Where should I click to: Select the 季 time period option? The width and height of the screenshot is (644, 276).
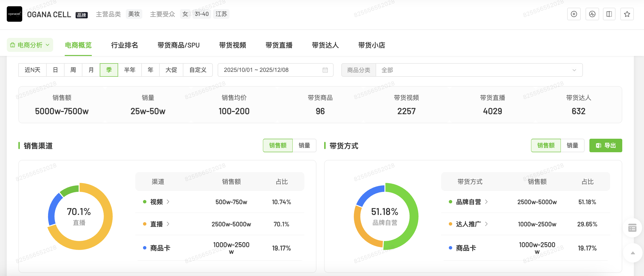pos(109,70)
